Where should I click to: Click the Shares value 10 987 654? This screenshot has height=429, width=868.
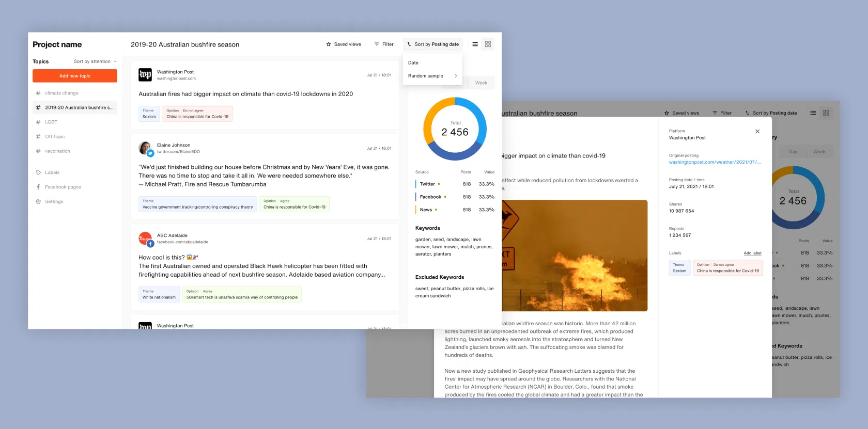pos(681,211)
